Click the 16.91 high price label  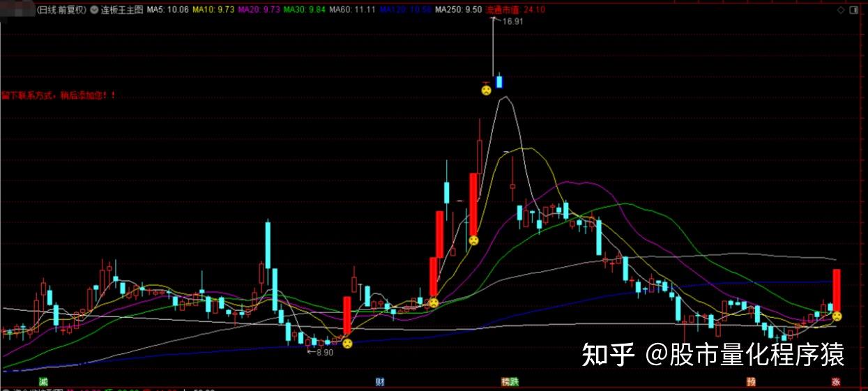pos(512,22)
